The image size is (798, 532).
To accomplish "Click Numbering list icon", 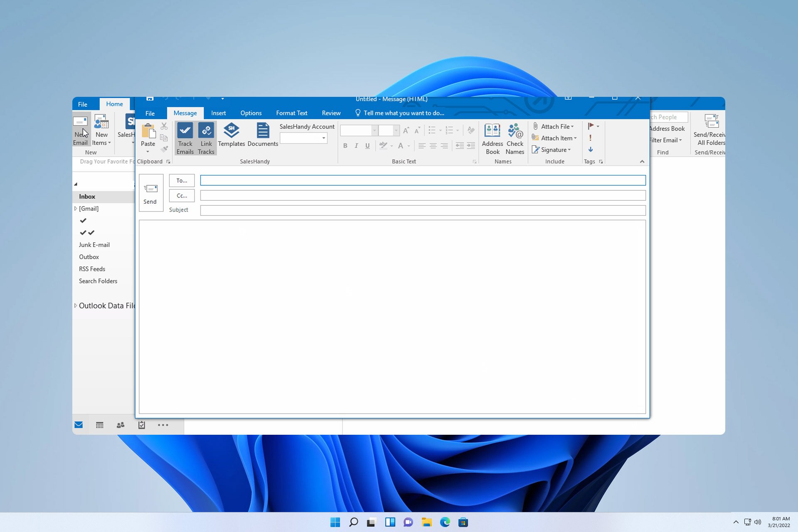I will (x=449, y=131).
